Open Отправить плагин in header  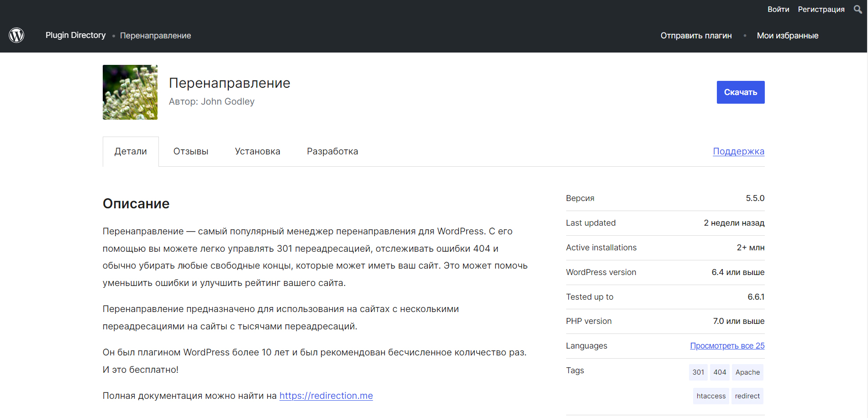pos(696,36)
